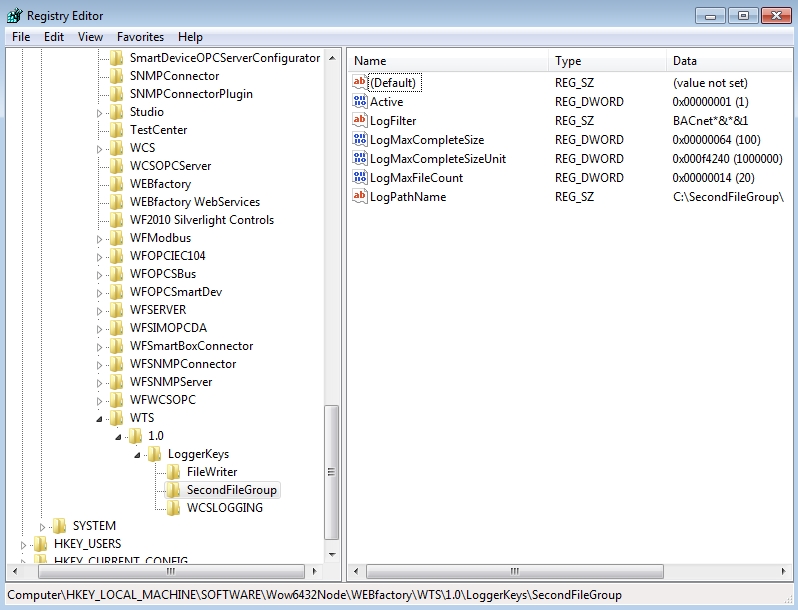Expand the WFModbus tree node
Viewport: 798px width, 610px height.
(99, 239)
